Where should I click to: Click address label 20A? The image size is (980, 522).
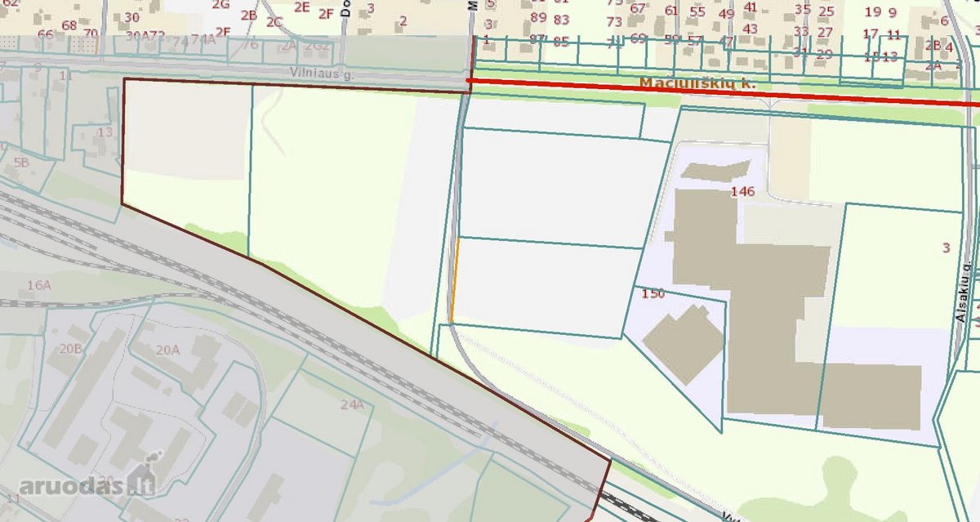click(167, 350)
